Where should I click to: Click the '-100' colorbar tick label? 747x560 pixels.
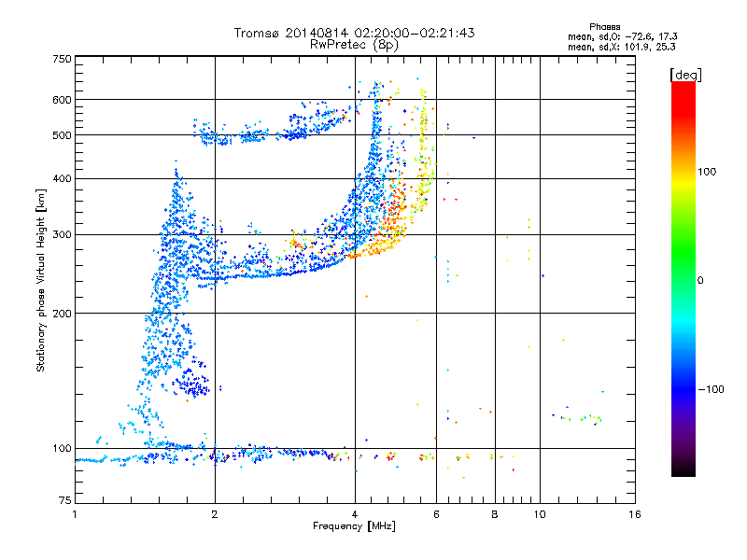point(711,389)
